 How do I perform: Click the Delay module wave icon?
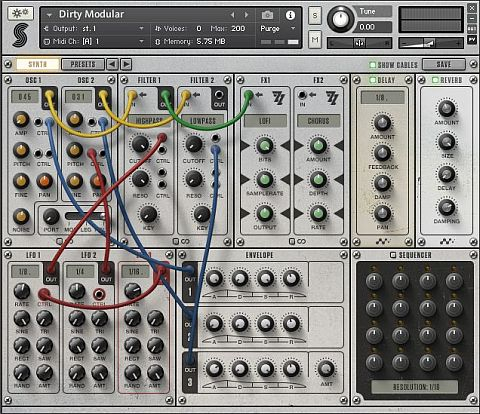(x=382, y=241)
